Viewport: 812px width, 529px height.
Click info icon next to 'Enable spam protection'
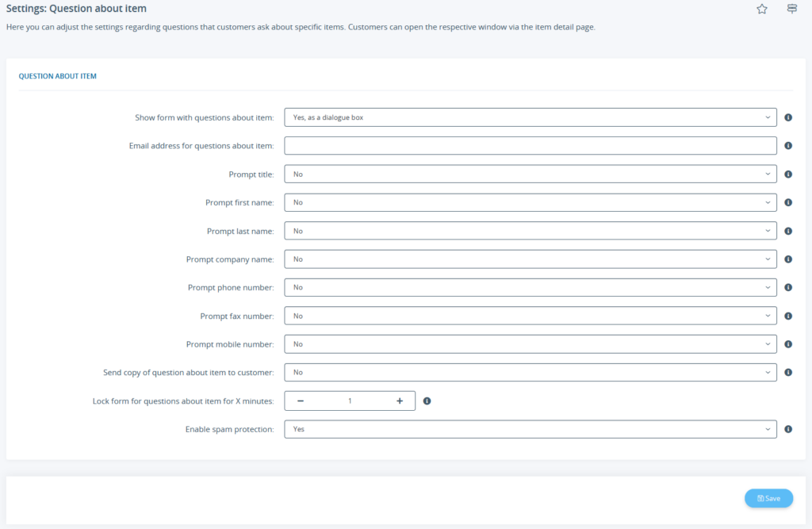pyautogui.click(x=788, y=429)
